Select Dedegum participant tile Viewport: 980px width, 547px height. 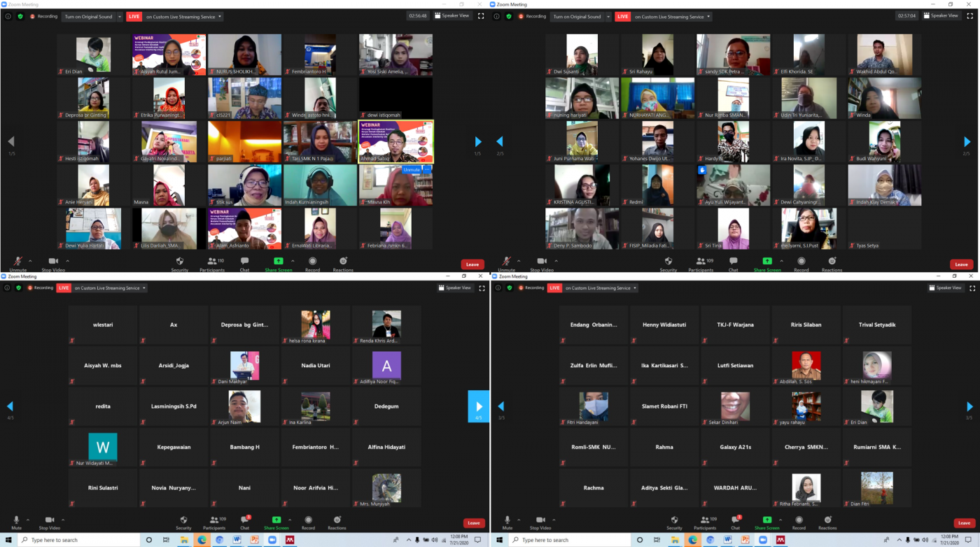point(386,406)
